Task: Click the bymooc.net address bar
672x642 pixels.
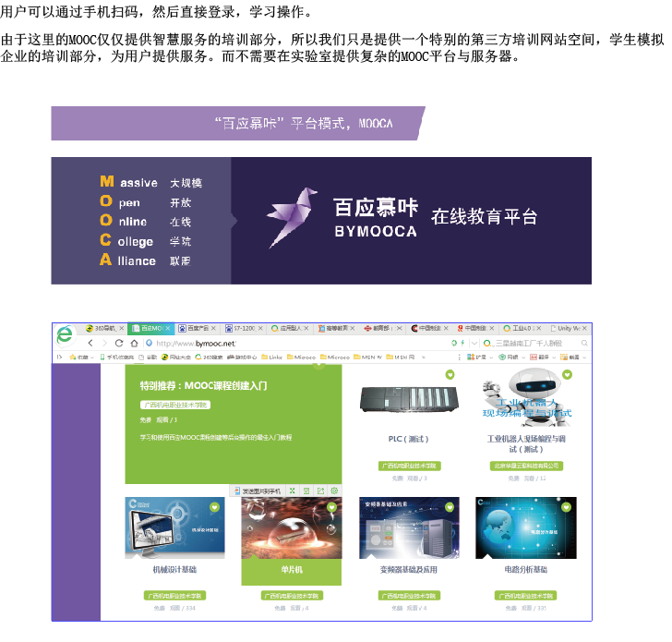Action: [277, 343]
